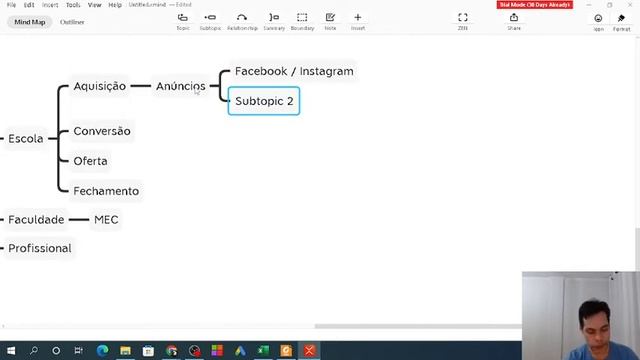Select the MEC node

[x=106, y=220]
